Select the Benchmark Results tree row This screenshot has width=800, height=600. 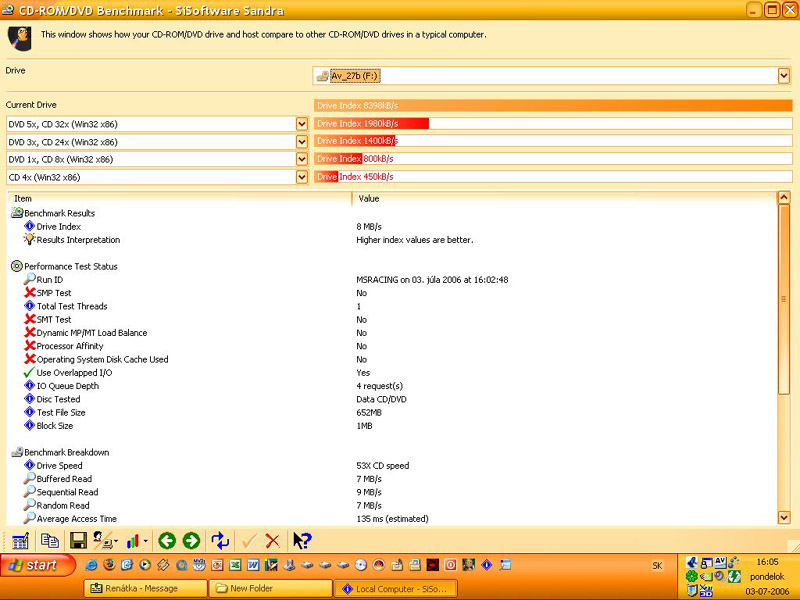(x=53, y=213)
